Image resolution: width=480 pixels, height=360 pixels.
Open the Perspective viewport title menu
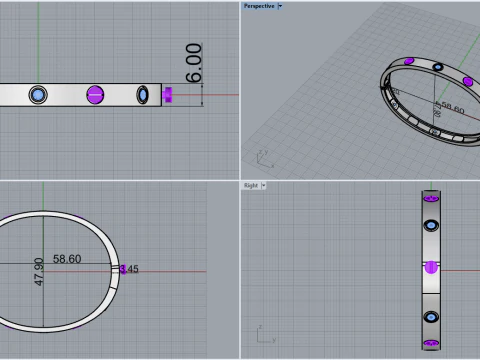(259, 6)
